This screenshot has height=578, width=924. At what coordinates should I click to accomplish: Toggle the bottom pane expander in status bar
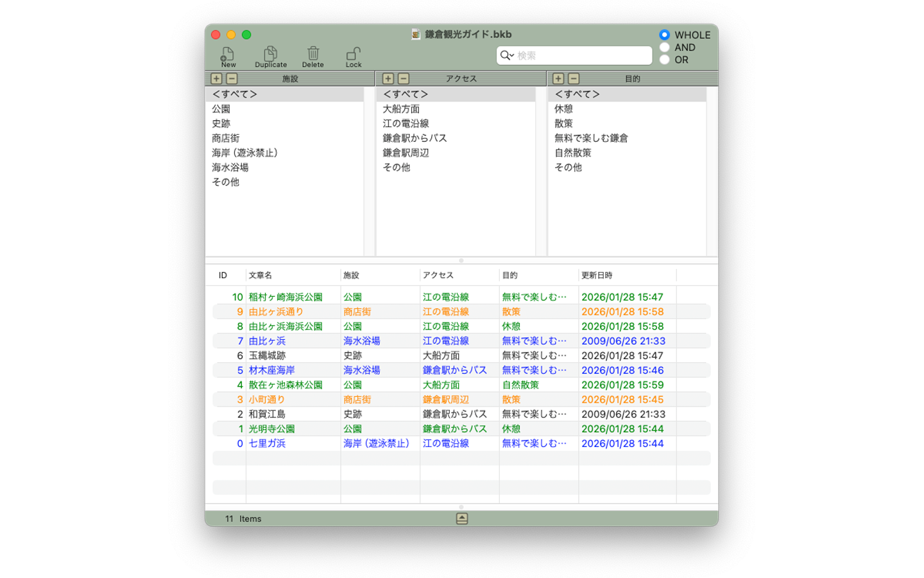point(461,518)
